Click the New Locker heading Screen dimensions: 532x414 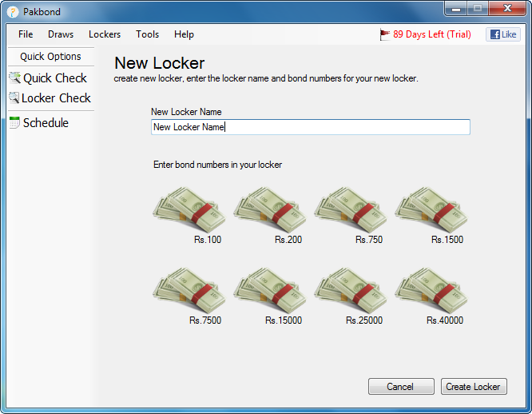coord(160,63)
